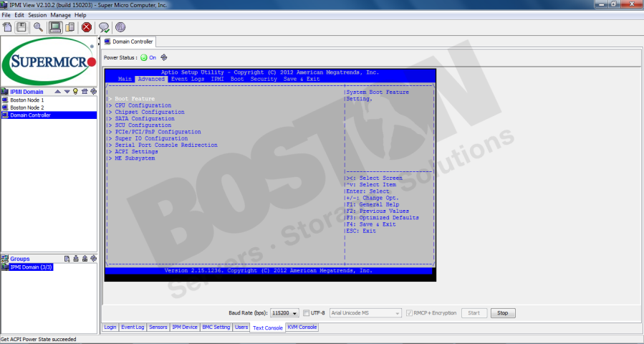Image resolution: width=644 pixels, height=344 pixels.
Task: Click the purple information icon
Action: (120, 27)
